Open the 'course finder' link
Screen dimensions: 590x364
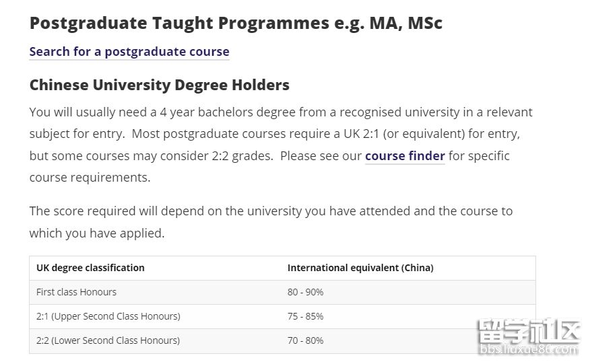coord(405,156)
